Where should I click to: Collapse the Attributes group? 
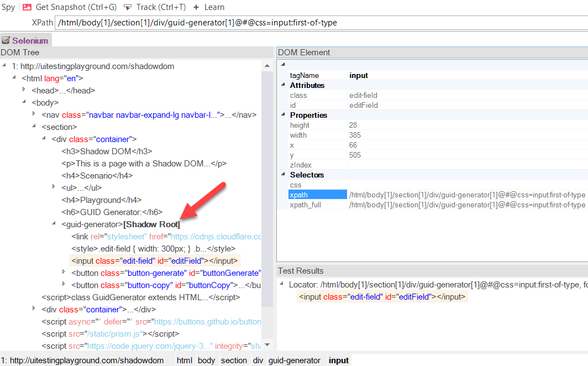pyautogui.click(x=282, y=85)
